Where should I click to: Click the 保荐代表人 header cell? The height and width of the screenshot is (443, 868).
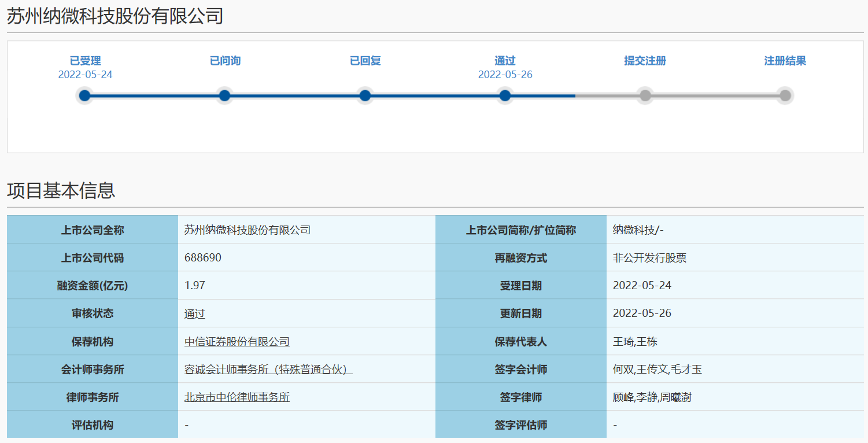point(521,341)
